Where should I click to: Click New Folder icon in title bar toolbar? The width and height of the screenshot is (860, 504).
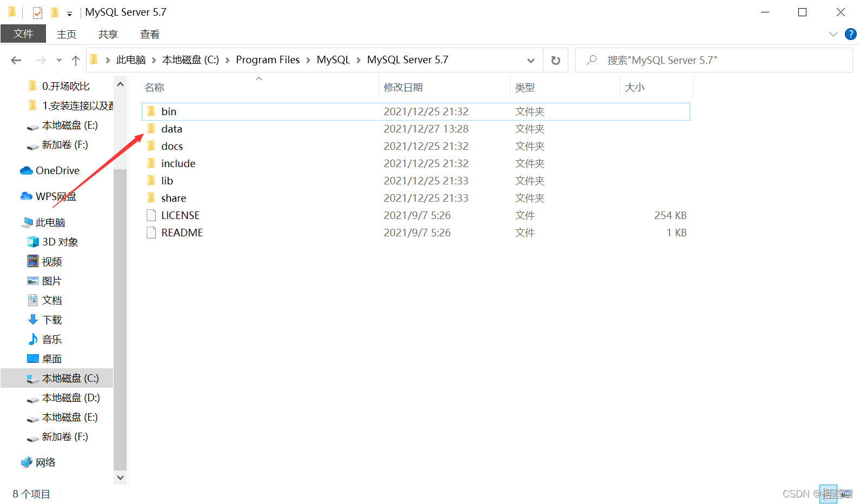tap(54, 12)
